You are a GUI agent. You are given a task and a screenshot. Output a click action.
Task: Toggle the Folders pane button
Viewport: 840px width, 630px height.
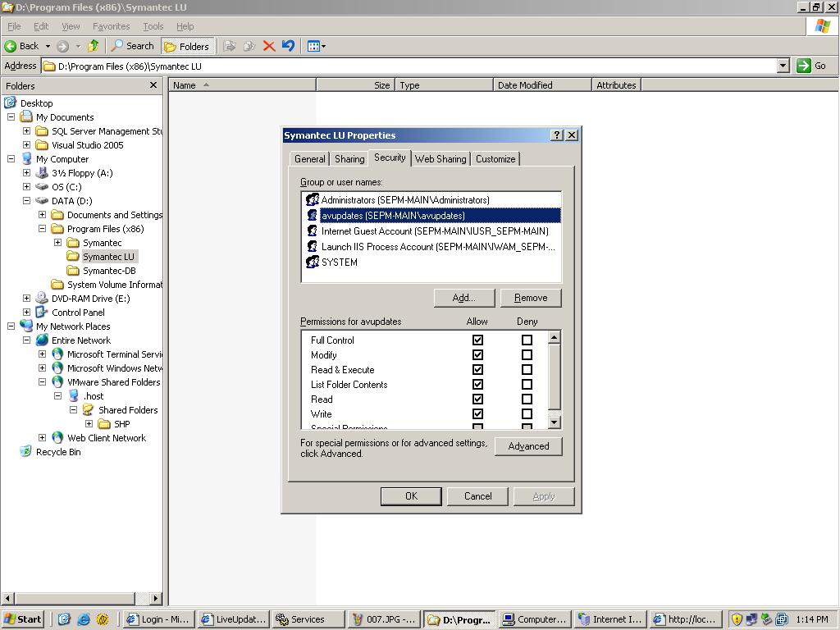(x=187, y=46)
